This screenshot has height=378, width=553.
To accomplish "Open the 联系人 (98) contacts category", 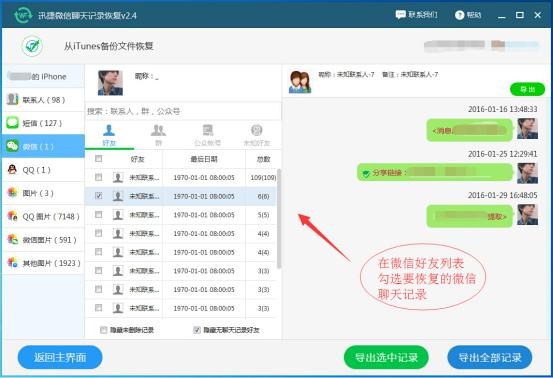I will [43, 100].
